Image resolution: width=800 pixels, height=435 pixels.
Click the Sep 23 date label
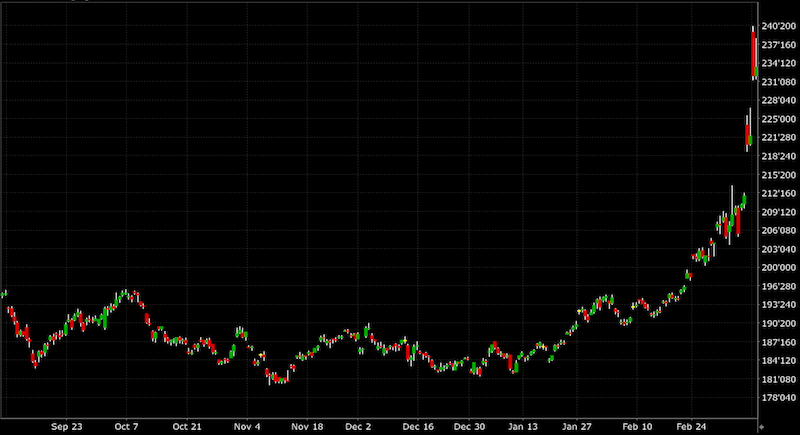pos(66,427)
